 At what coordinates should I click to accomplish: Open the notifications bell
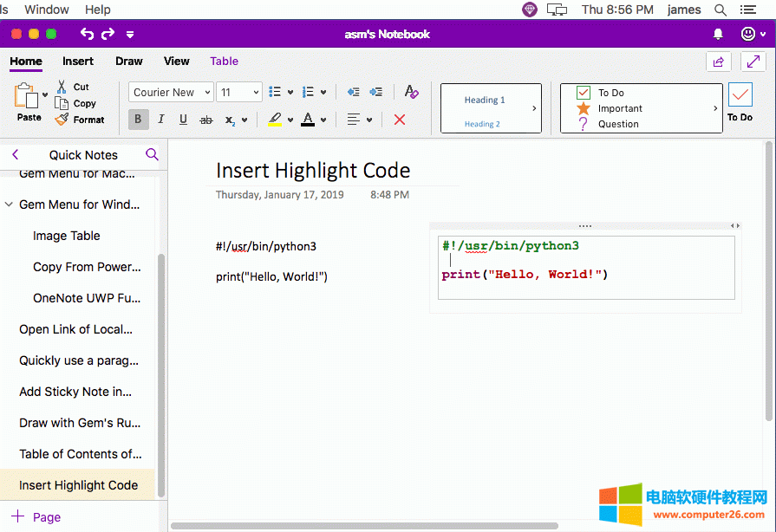[718, 34]
